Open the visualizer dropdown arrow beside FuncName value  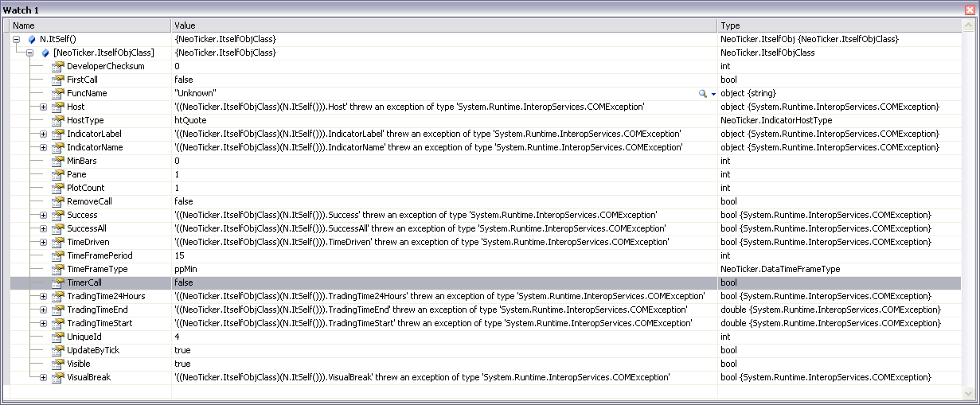713,94
